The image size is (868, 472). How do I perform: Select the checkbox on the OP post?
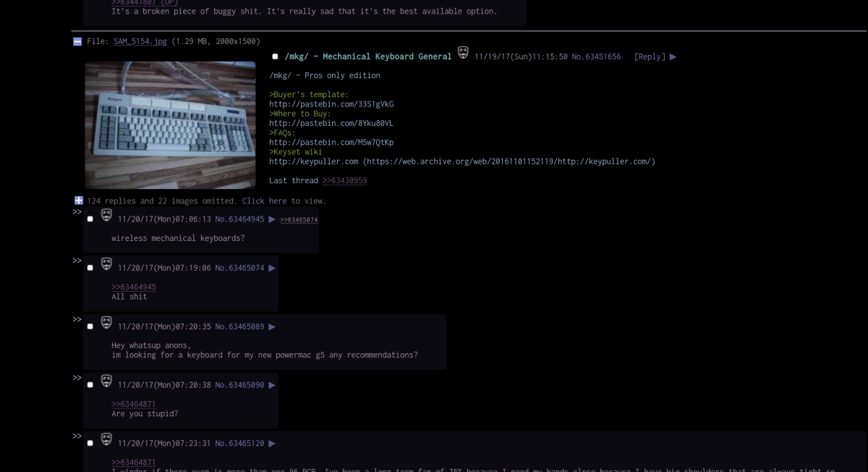(x=275, y=56)
